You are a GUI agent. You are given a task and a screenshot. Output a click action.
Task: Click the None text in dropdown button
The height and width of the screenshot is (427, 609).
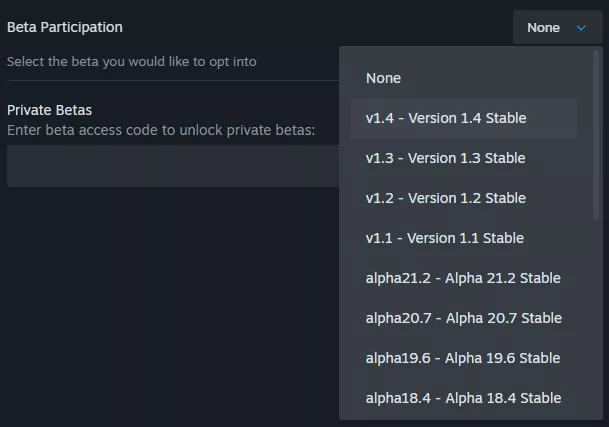pos(543,28)
